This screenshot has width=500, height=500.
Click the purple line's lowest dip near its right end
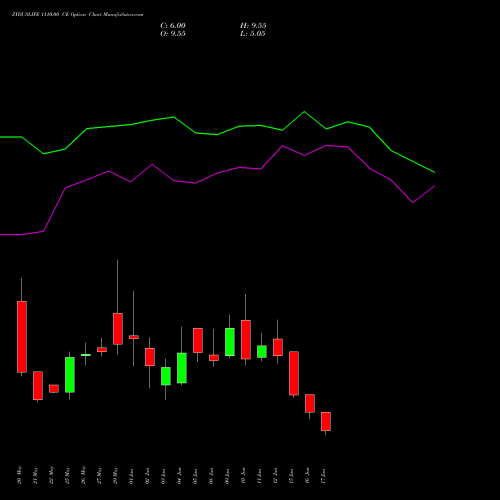(413, 202)
